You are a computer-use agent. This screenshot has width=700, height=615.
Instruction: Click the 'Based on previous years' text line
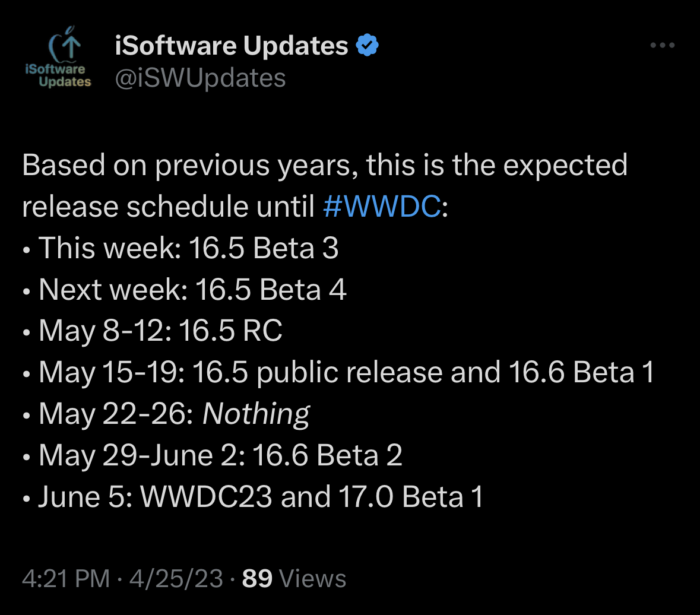point(324,164)
